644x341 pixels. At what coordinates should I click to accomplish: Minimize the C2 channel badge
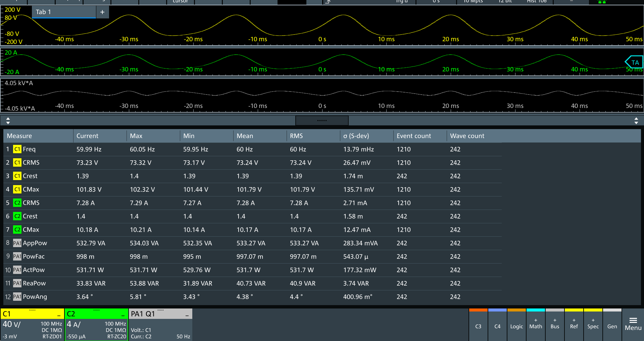click(123, 315)
